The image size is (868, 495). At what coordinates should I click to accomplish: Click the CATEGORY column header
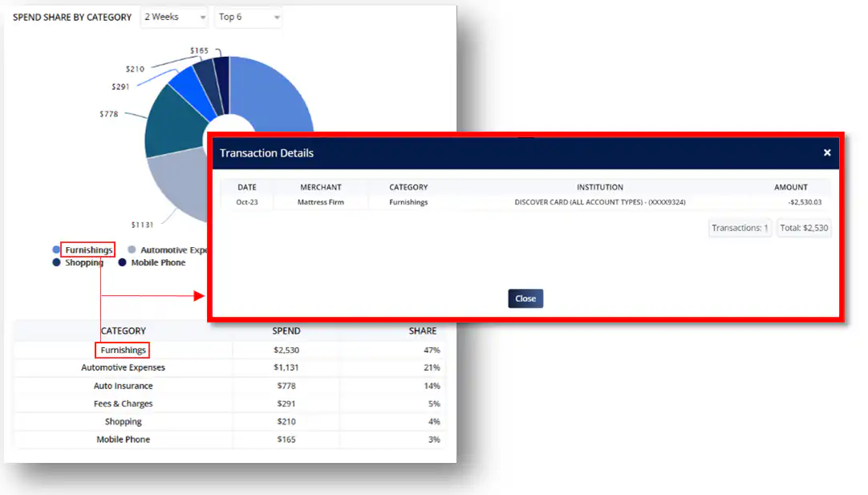point(408,187)
